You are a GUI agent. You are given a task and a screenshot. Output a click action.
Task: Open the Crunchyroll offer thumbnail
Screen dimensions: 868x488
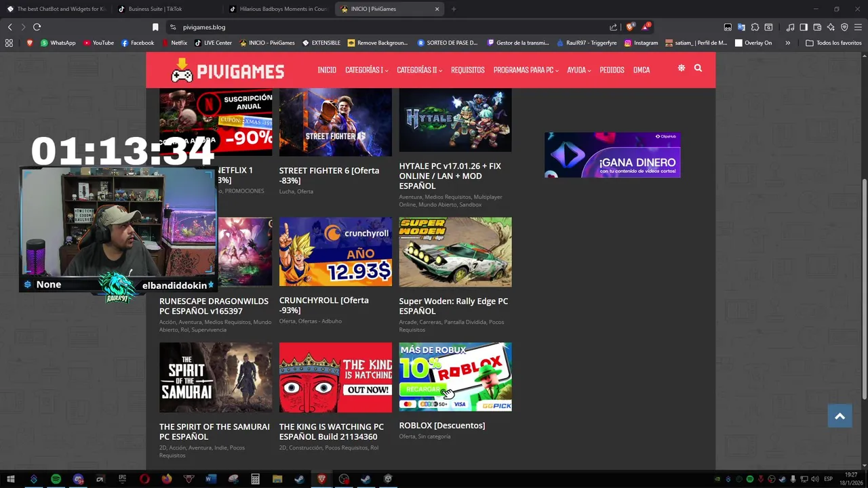coord(335,251)
